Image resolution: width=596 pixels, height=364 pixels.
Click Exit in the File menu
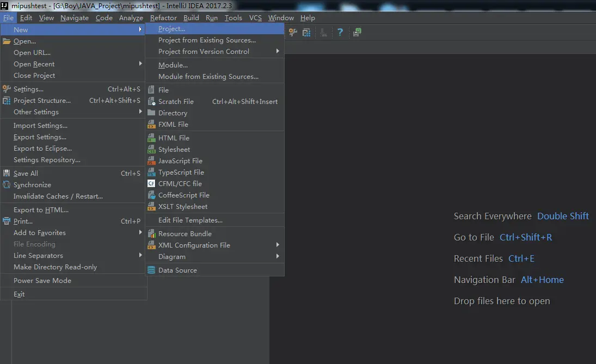pos(73,294)
